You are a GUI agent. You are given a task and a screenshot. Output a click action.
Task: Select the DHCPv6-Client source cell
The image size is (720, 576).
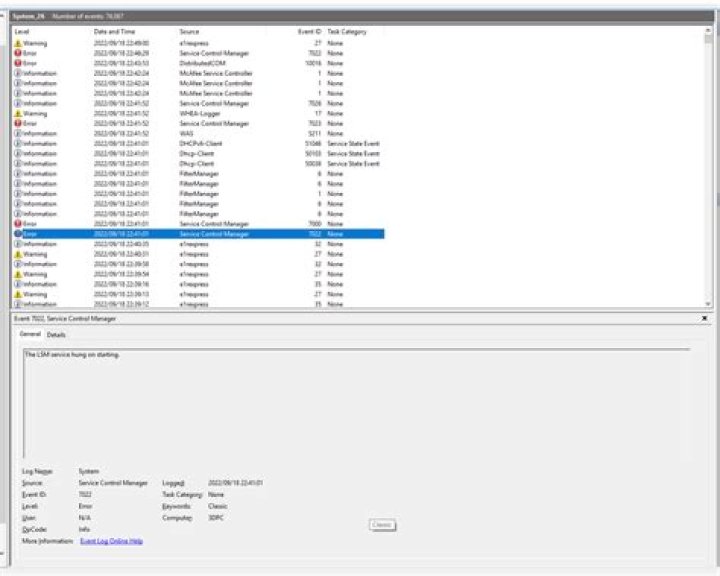coord(201,144)
